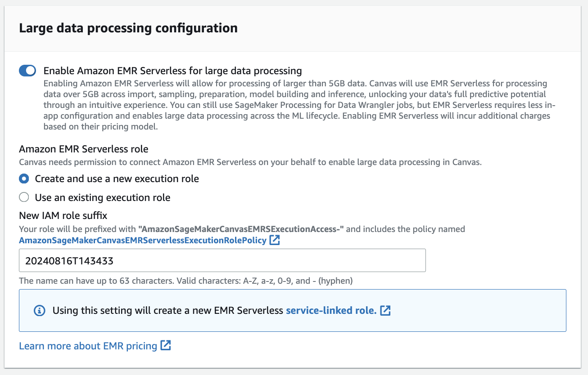Click the 'New IAM role suffix' field label
The height and width of the screenshot is (375, 588).
(x=63, y=216)
